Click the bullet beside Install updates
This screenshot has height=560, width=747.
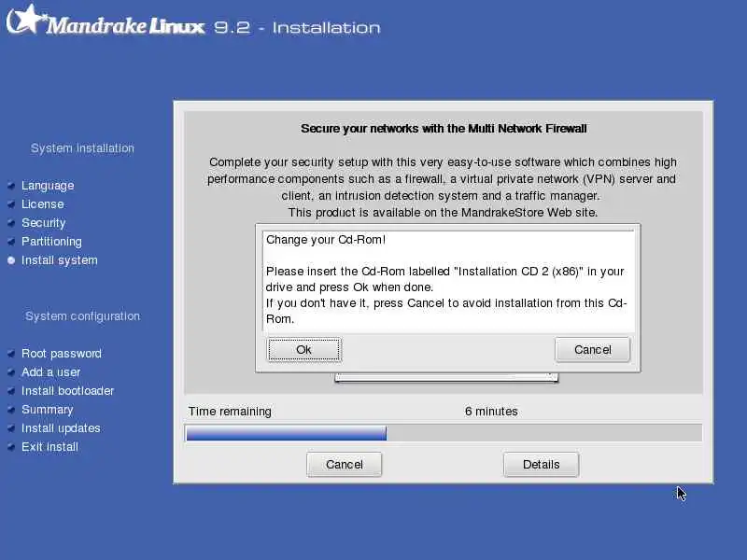point(11,428)
